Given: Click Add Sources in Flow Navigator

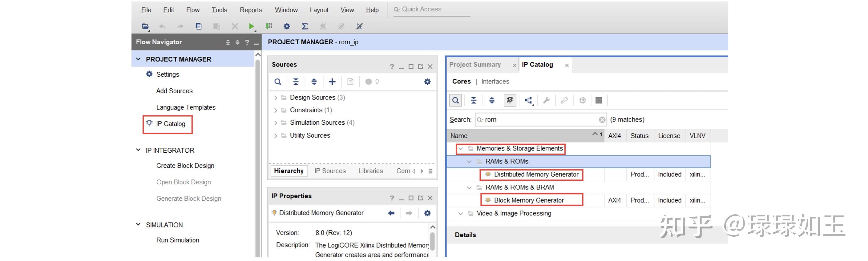Looking at the screenshot, I should [x=174, y=91].
